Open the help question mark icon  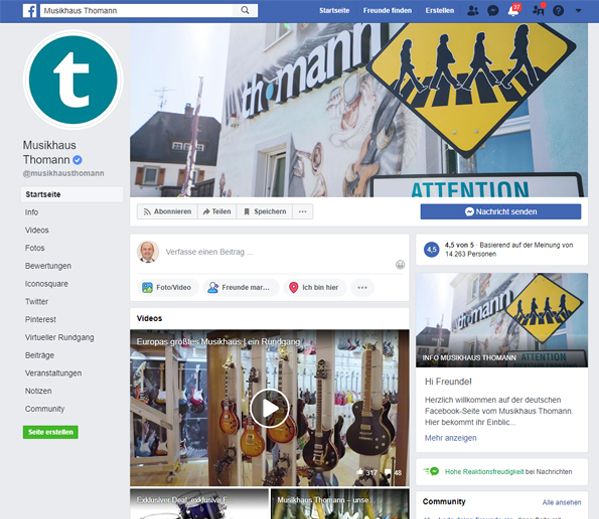point(558,11)
